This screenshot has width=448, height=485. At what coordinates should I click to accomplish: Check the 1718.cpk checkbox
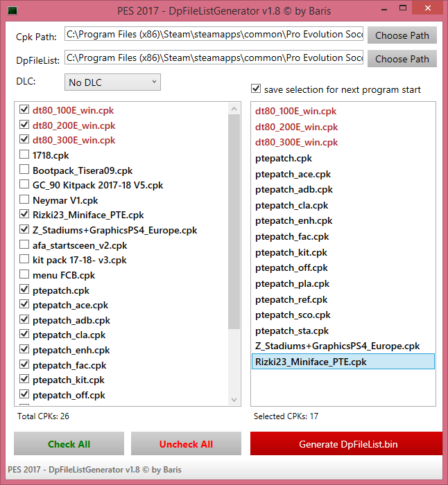24,154
